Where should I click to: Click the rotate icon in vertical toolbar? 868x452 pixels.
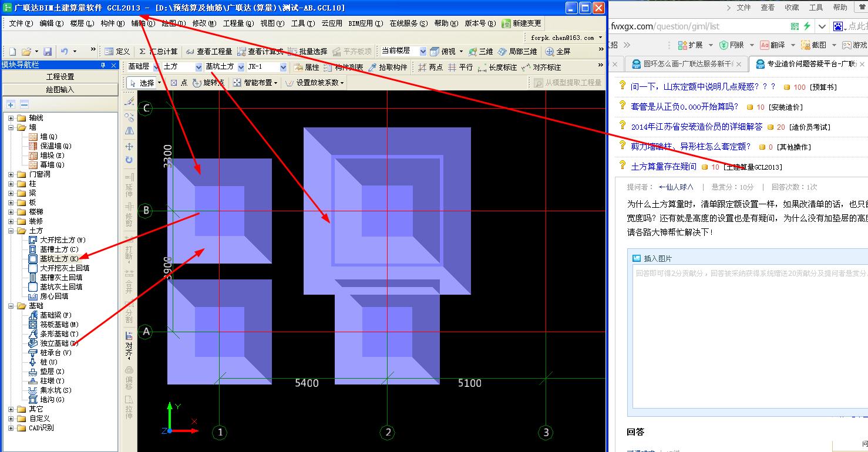coord(129,160)
